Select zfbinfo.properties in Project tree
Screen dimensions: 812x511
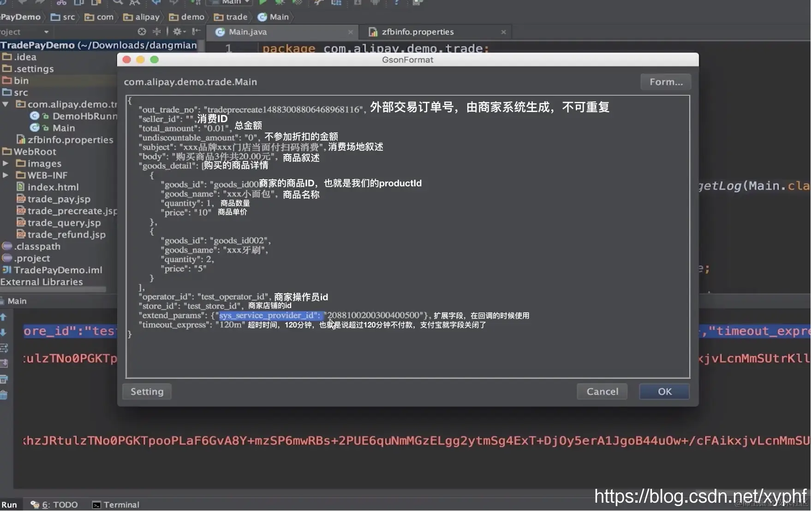(65, 140)
